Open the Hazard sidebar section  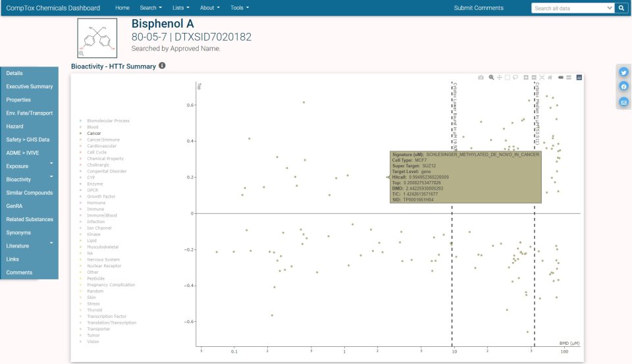pyautogui.click(x=14, y=126)
